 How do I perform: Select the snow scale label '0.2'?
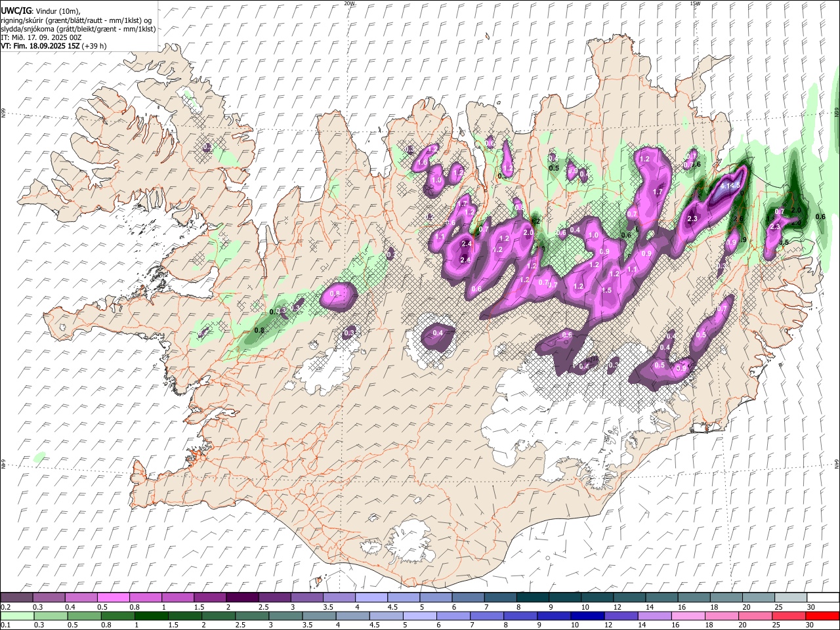point(5,607)
